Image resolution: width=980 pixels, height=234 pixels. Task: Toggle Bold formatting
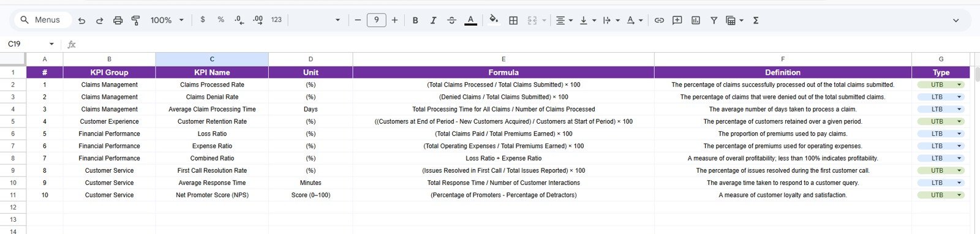(415, 20)
